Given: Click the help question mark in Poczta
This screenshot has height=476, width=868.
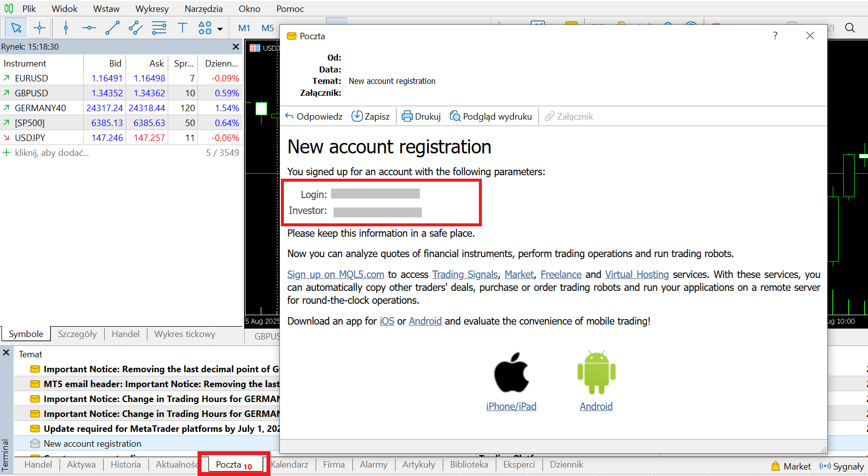Looking at the screenshot, I should point(775,36).
